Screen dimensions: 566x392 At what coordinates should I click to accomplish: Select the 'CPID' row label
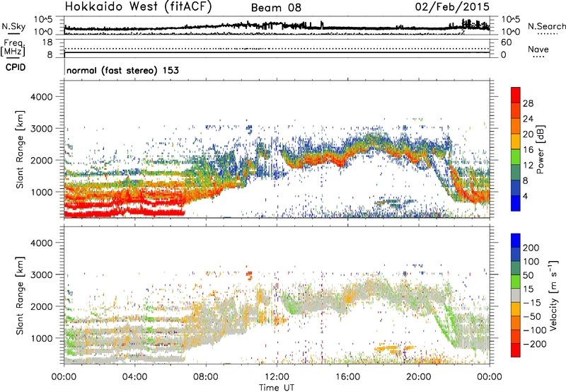point(16,67)
